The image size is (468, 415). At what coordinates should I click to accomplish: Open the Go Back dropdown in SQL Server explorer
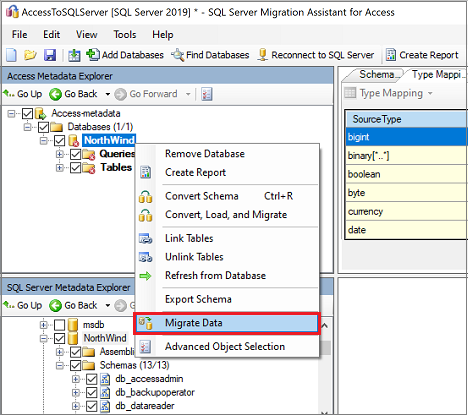point(107,305)
